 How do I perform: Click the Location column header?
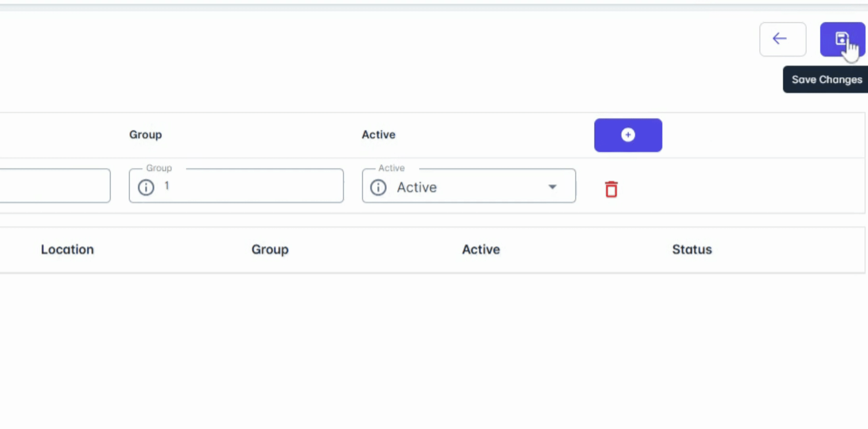(x=68, y=249)
